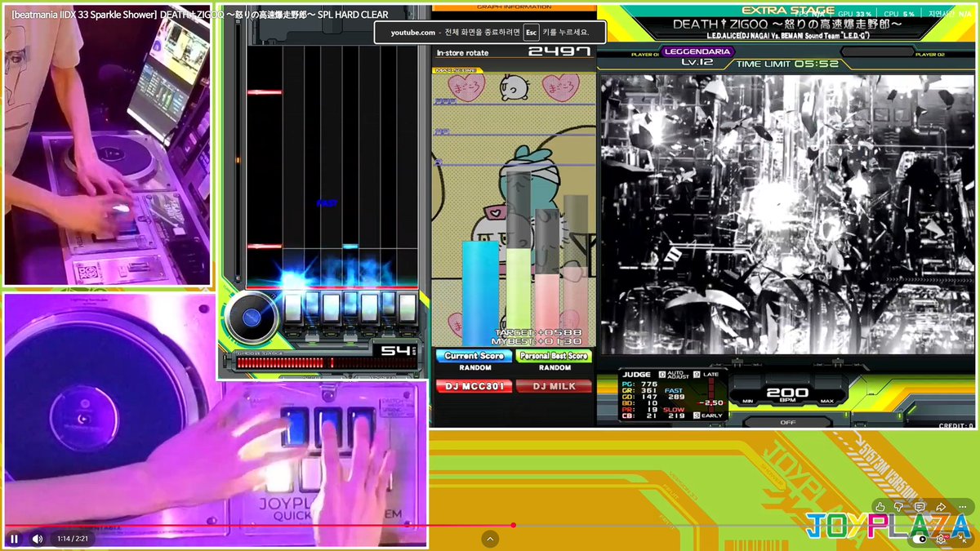
Task: Click the DJ MILK rival label
Action: click(554, 386)
